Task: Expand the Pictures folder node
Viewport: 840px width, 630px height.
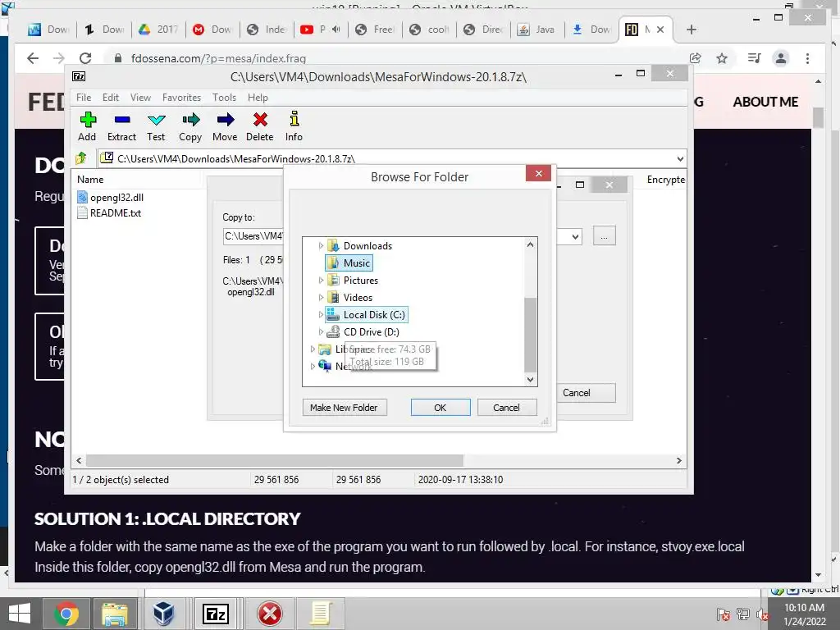Action: pyautogui.click(x=321, y=281)
